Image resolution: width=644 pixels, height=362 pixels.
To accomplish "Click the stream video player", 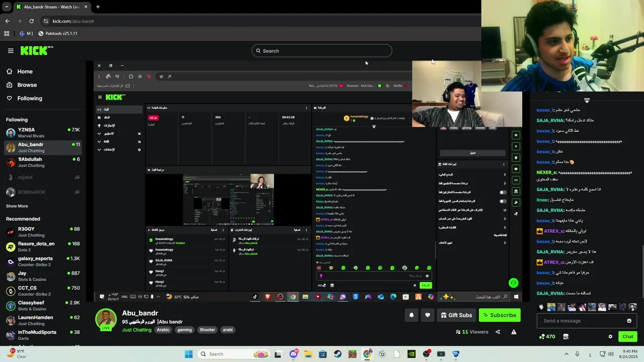I will (x=308, y=181).
